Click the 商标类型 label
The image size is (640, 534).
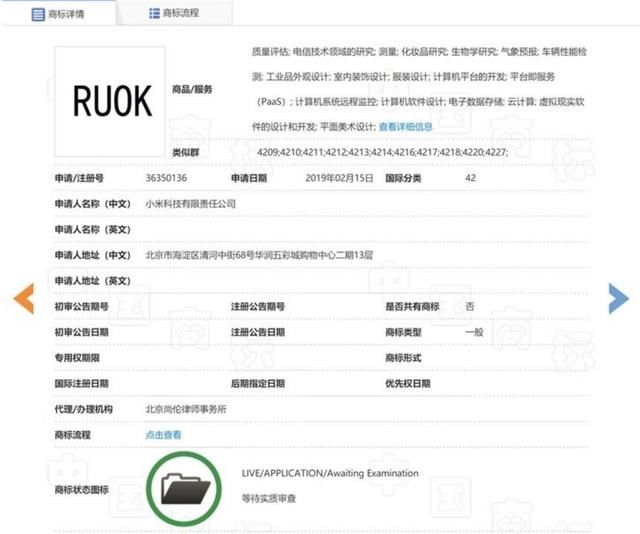403,332
